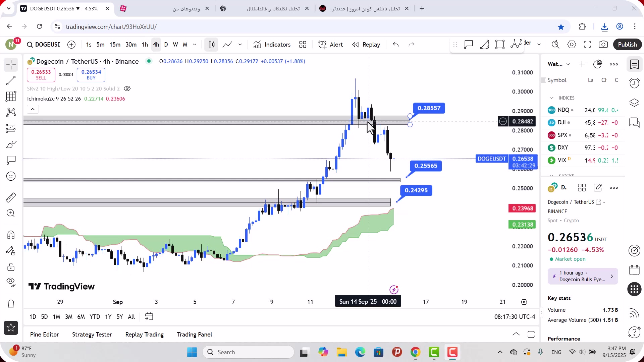
Task: Open the alerts clock panel
Action: (634, 83)
